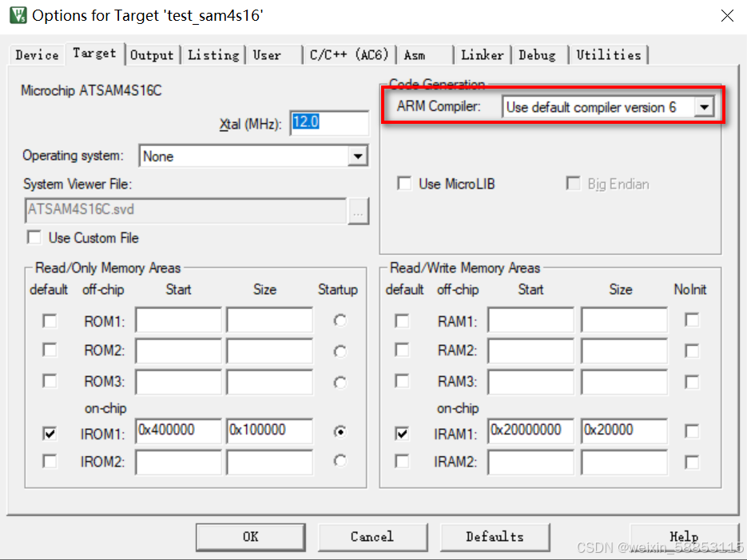Viewport: 747px width, 560px height.
Task: Check the ROM2 default checkbox
Action: click(x=50, y=351)
